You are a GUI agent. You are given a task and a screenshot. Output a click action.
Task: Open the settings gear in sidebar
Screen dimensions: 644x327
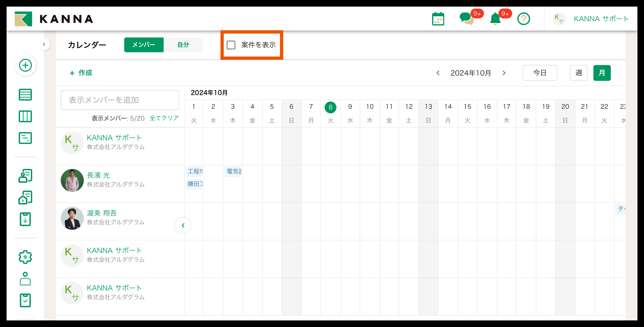pyautogui.click(x=25, y=257)
